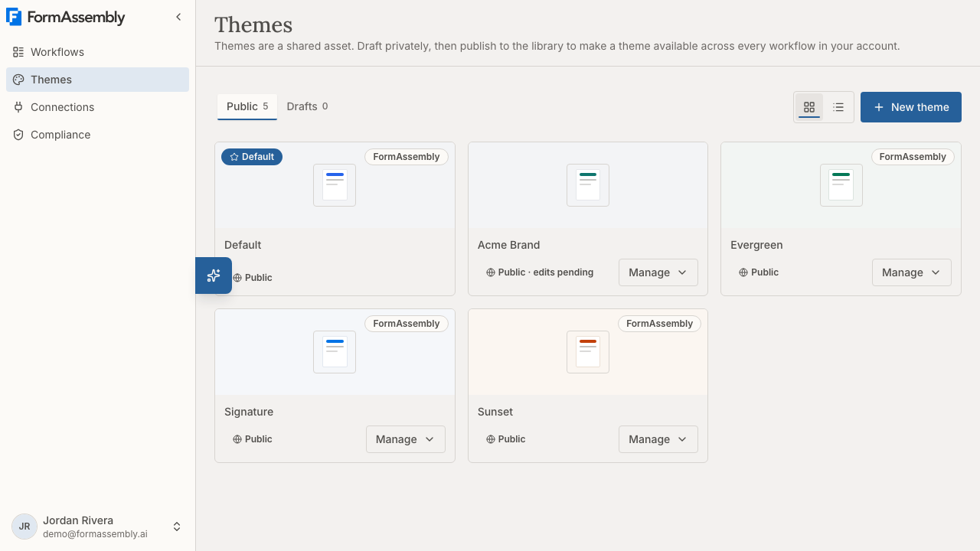Click the FormAssembly logo icon
The width and height of the screenshot is (980, 551).
pyautogui.click(x=14, y=17)
